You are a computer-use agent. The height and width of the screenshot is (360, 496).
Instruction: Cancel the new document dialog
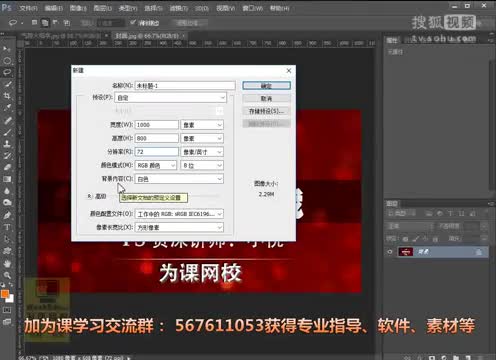[x=266, y=98]
